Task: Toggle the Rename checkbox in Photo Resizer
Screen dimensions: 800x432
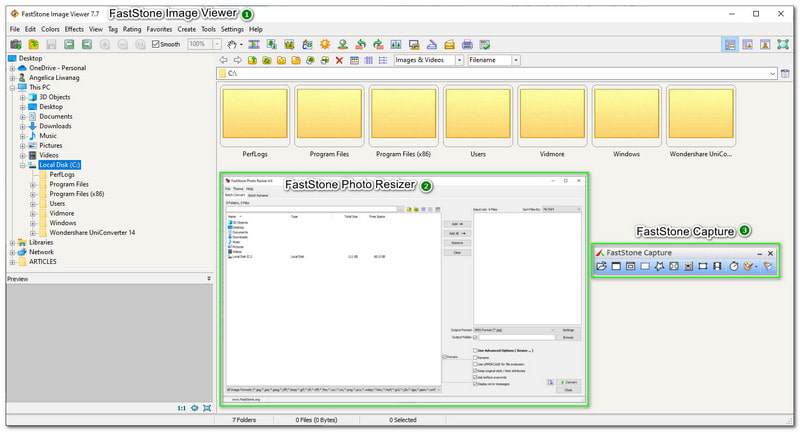Action: click(475, 358)
